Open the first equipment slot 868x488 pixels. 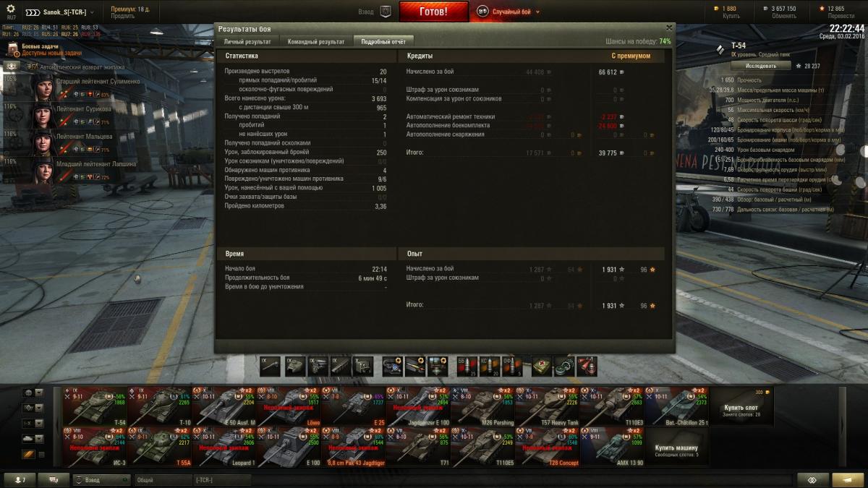click(x=393, y=366)
